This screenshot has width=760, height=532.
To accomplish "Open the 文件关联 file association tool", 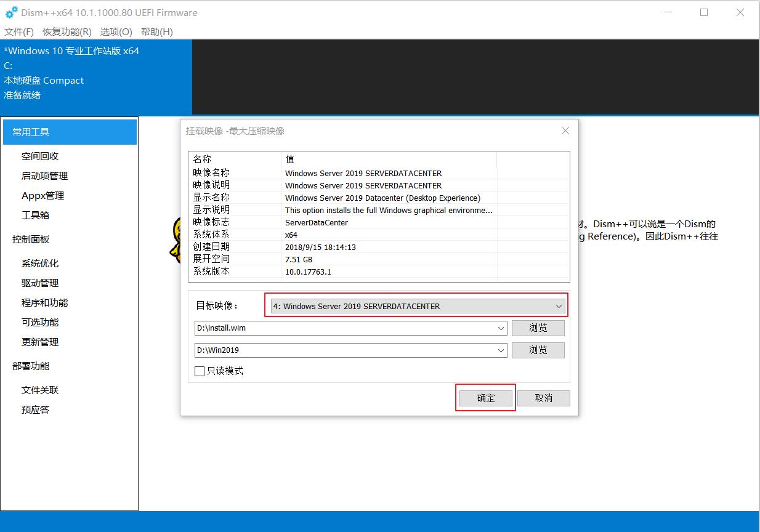I will point(39,390).
